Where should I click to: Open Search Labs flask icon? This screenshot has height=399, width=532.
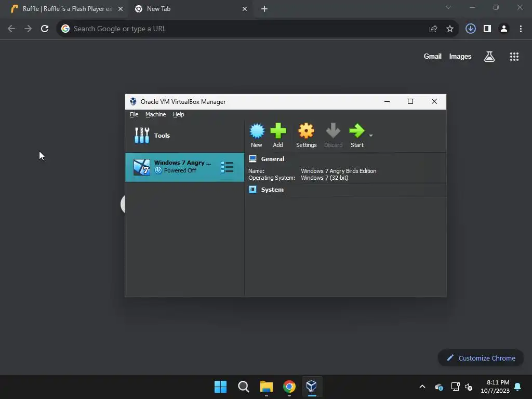pyautogui.click(x=489, y=57)
